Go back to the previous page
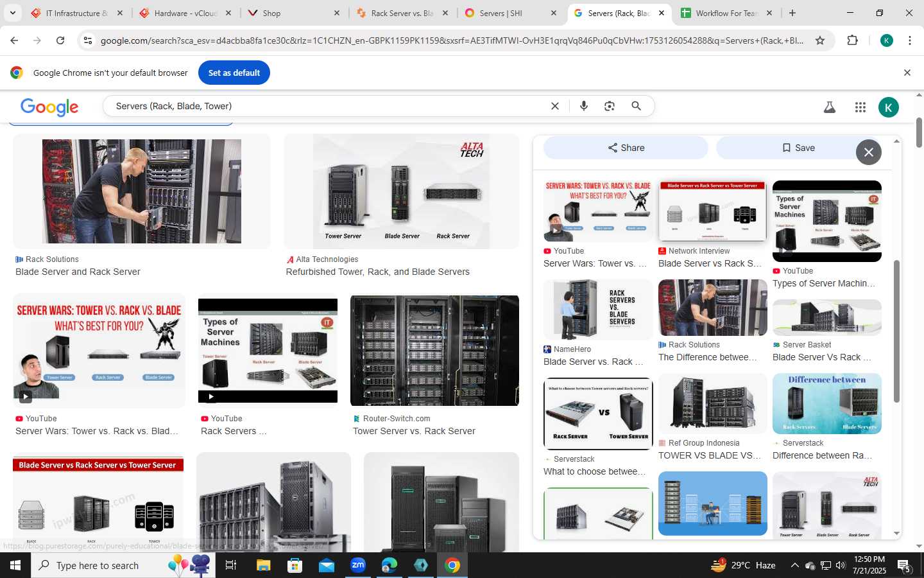 14,40
